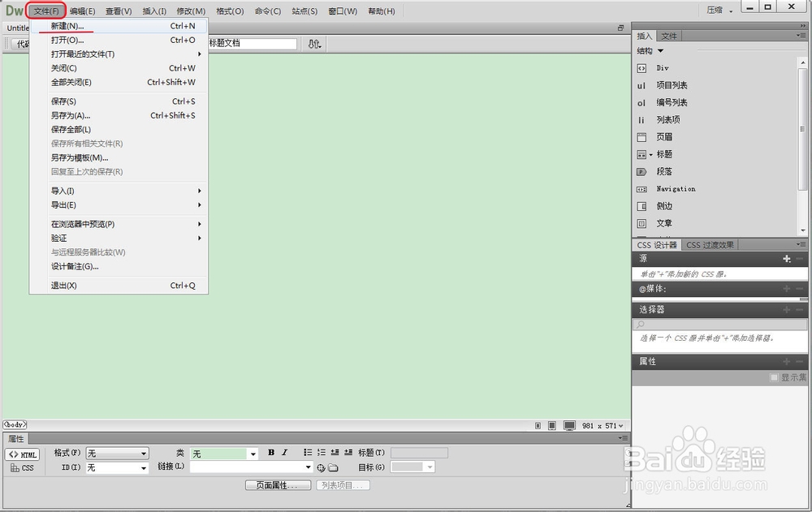
Task: Click the folder browse icon beside 链接
Action: tap(335, 467)
